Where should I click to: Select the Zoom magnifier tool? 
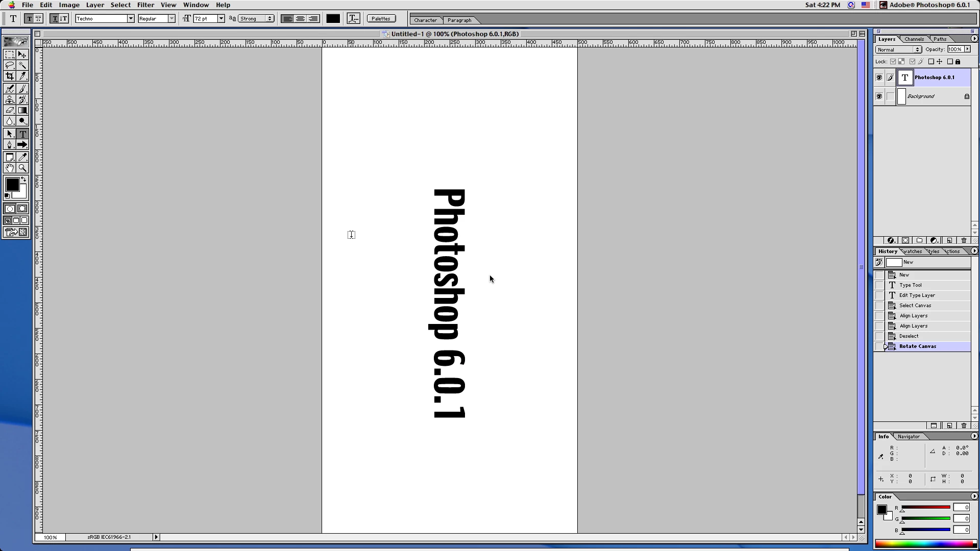pos(22,168)
